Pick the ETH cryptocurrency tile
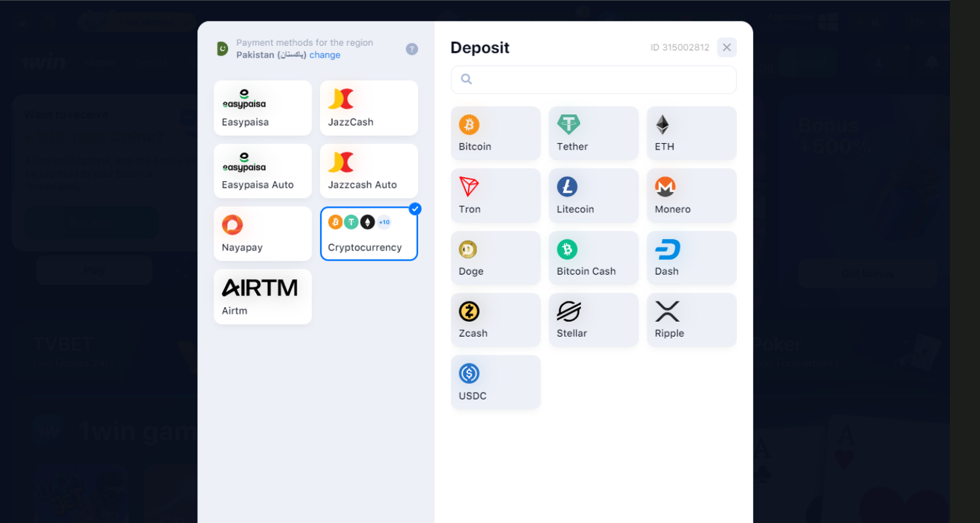The height and width of the screenshot is (523, 980). (691, 133)
